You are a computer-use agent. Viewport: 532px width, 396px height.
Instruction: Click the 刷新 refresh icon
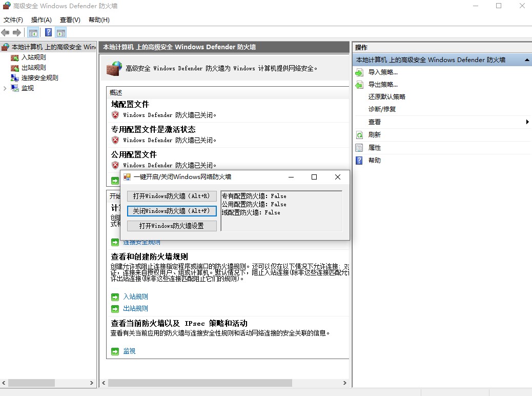pos(359,135)
